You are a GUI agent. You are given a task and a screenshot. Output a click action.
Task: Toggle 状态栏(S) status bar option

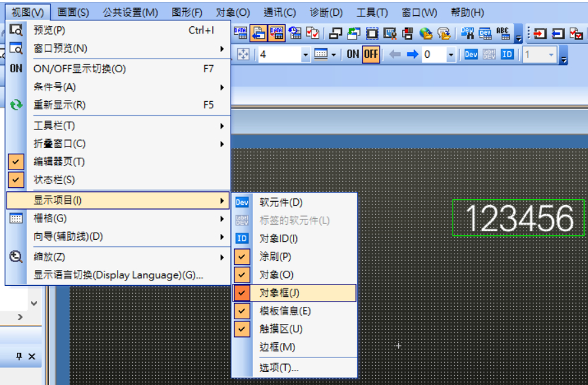click(54, 180)
